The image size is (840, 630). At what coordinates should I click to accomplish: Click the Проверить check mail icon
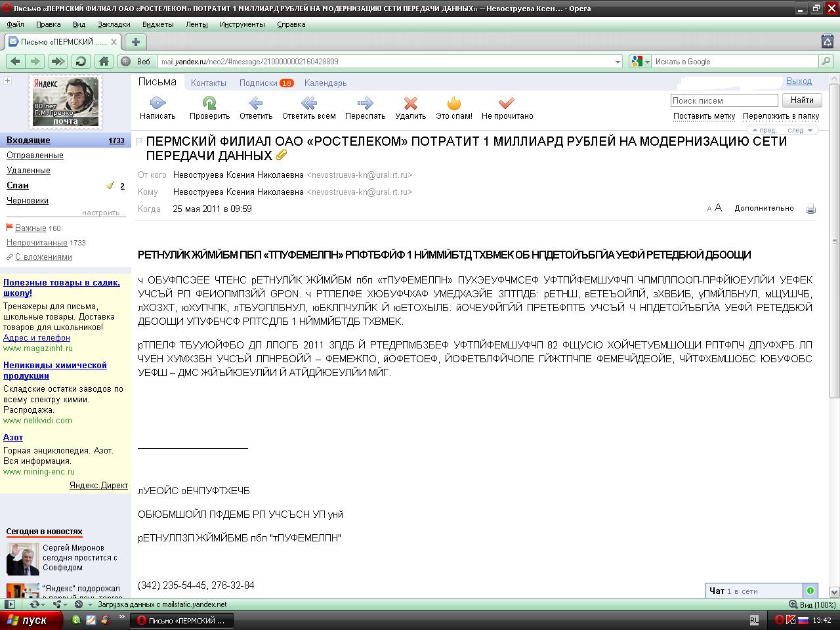coord(209,104)
